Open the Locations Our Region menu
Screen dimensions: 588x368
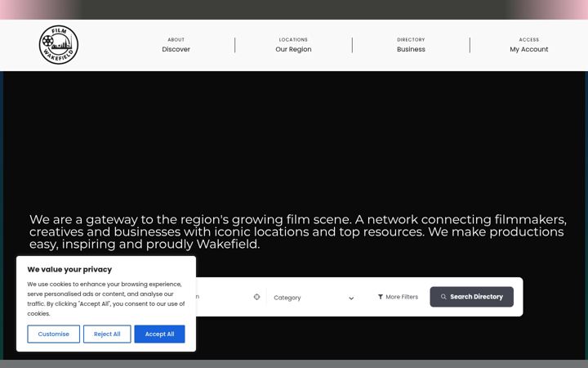coord(293,45)
